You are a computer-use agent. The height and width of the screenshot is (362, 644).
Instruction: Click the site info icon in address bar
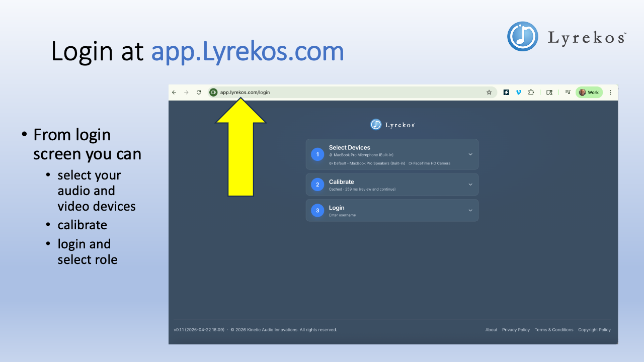click(x=213, y=92)
